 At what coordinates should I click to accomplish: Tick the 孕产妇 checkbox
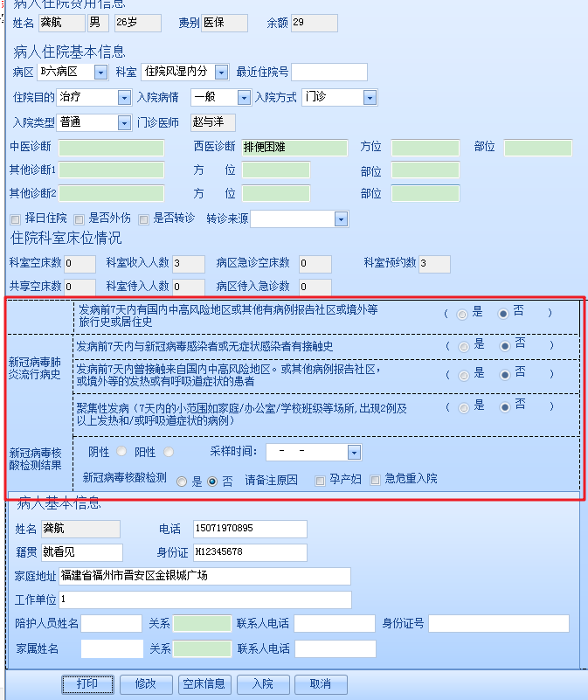tap(320, 481)
